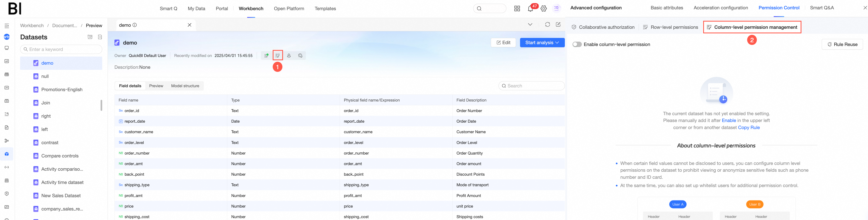The image size is (868, 220).
Task: Go to Smart Q in top navigation
Action: [x=168, y=9]
